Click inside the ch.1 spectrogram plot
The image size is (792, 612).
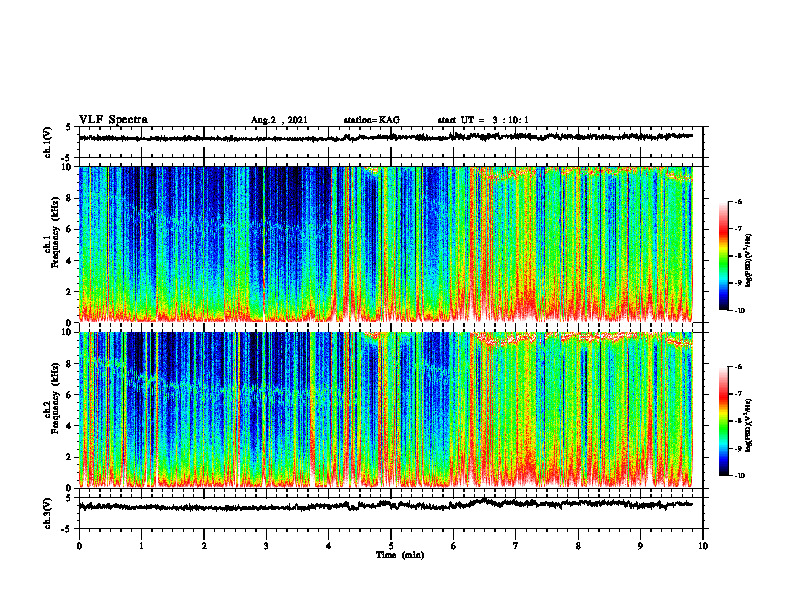[391, 244]
